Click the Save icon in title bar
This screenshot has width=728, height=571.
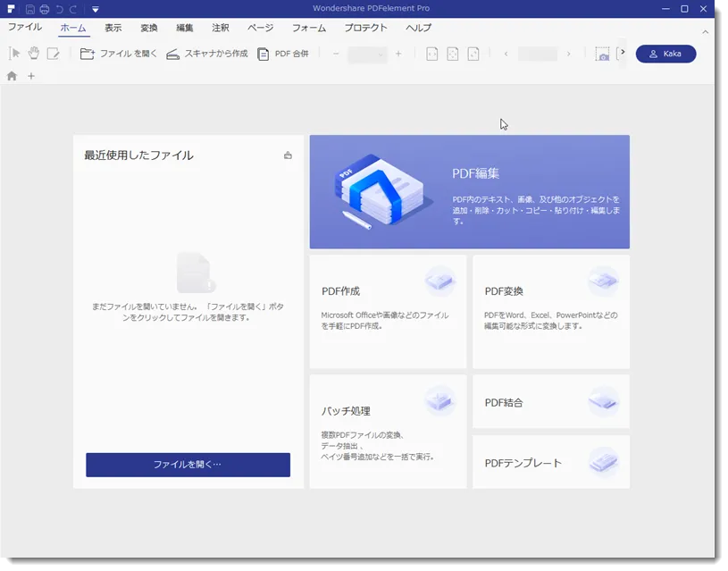pos(30,9)
